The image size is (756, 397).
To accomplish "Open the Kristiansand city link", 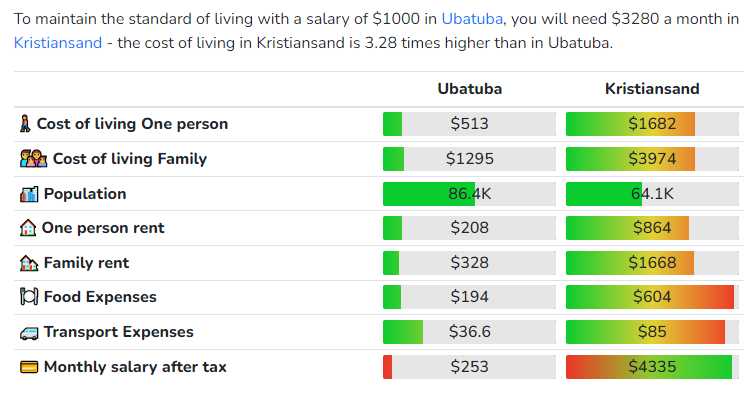I will [x=58, y=43].
